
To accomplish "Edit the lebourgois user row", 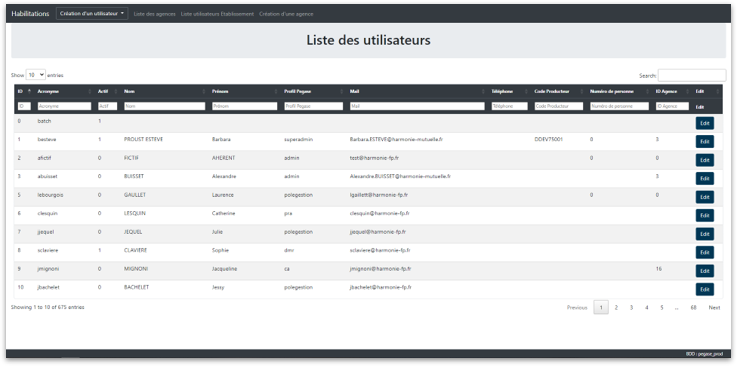I will point(705,197).
